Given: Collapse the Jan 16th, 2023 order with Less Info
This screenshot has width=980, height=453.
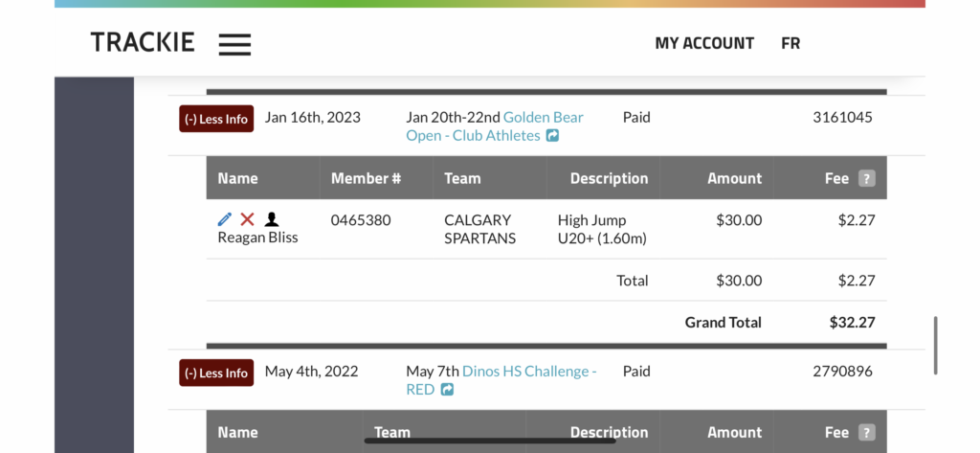Looking at the screenshot, I should point(216,119).
